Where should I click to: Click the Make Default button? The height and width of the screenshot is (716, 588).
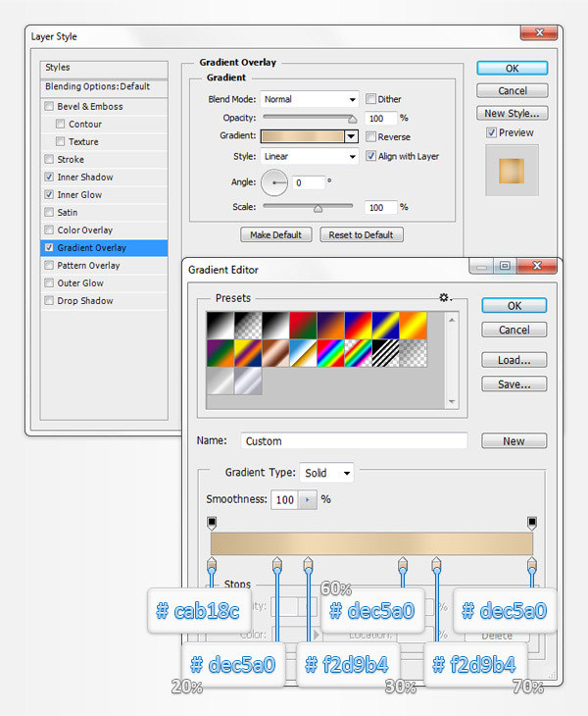pyautogui.click(x=276, y=235)
